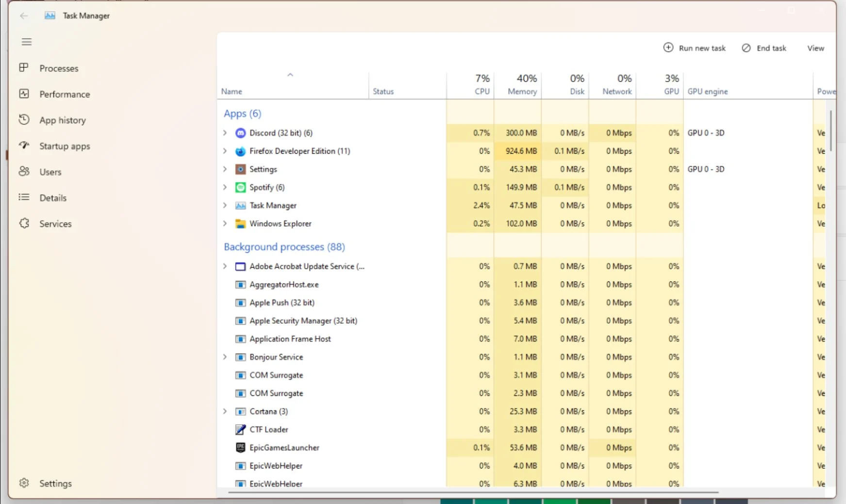Click the Processes sidebar icon

click(24, 67)
